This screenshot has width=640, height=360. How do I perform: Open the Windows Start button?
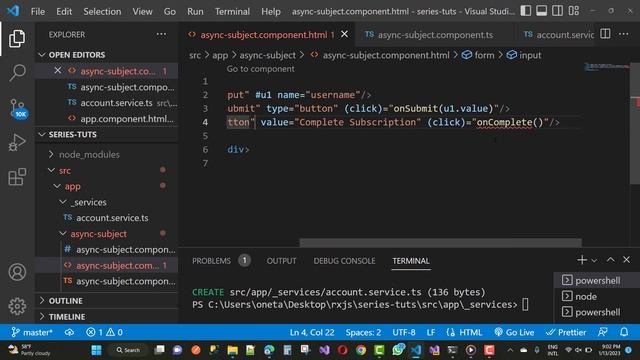tap(96, 350)
